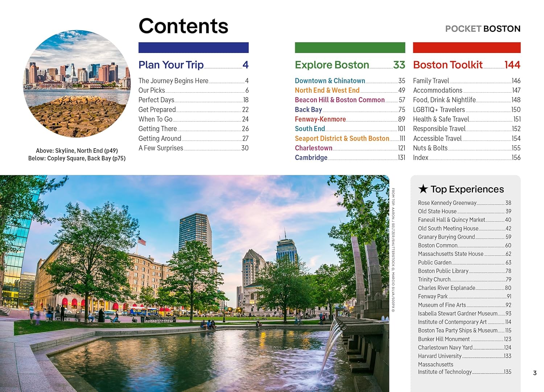Open the Cambridge chapter entry
544x392 pixels.
click(x=311, y=158)
